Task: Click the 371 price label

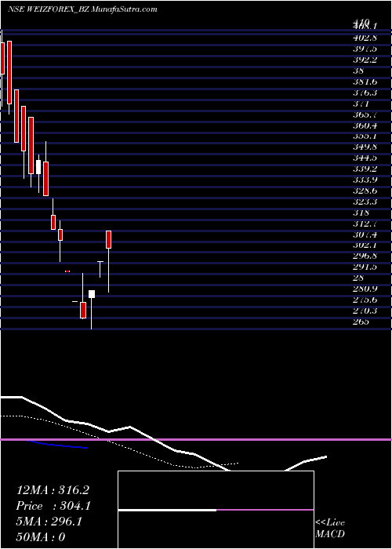Action: click(361, 104)
